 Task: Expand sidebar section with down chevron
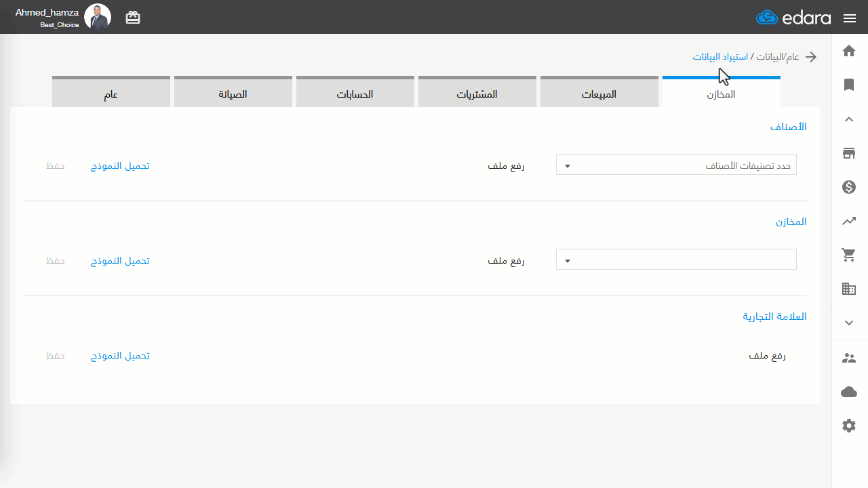click(849, 323)
